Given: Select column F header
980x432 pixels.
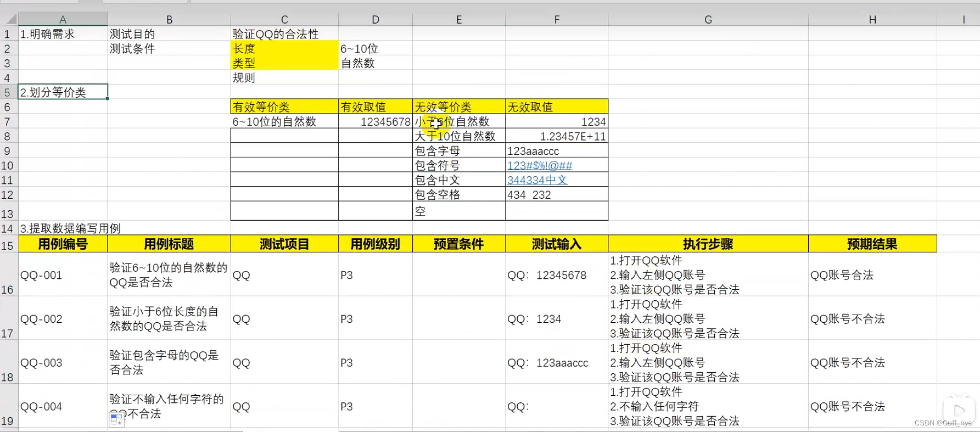Looking at the screenshot, I should [557, 19].
